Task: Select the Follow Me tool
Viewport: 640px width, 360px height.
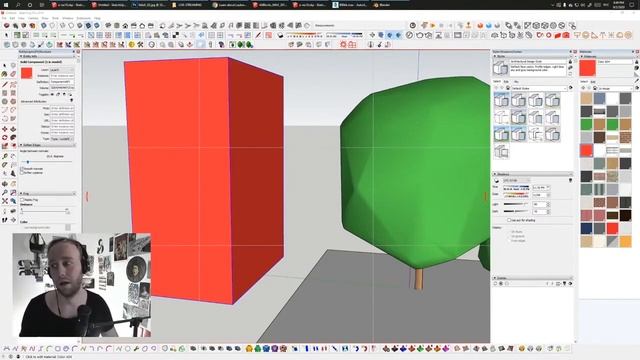Action: 13,138
